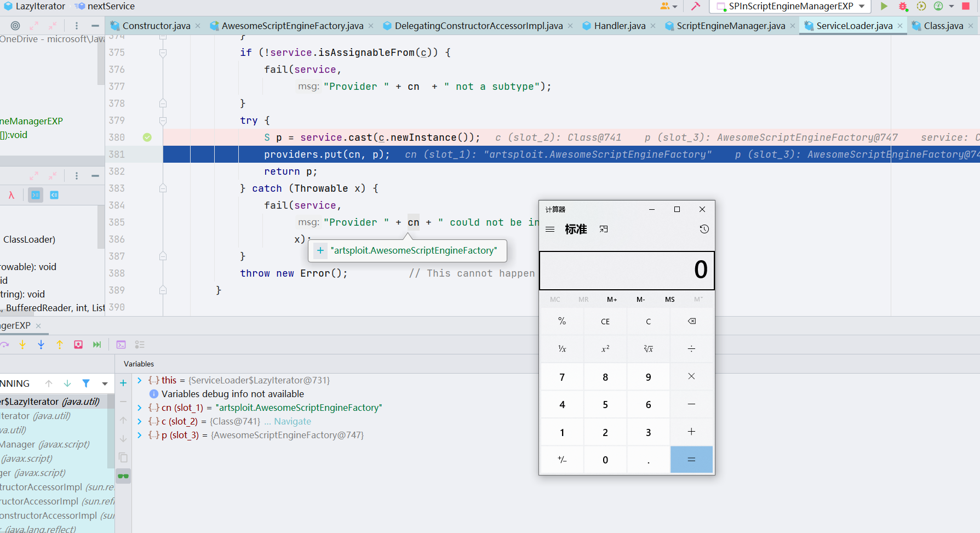Click the Debug bug icon
The width and height of the screenshot is (980, 533).
[903, 6]
